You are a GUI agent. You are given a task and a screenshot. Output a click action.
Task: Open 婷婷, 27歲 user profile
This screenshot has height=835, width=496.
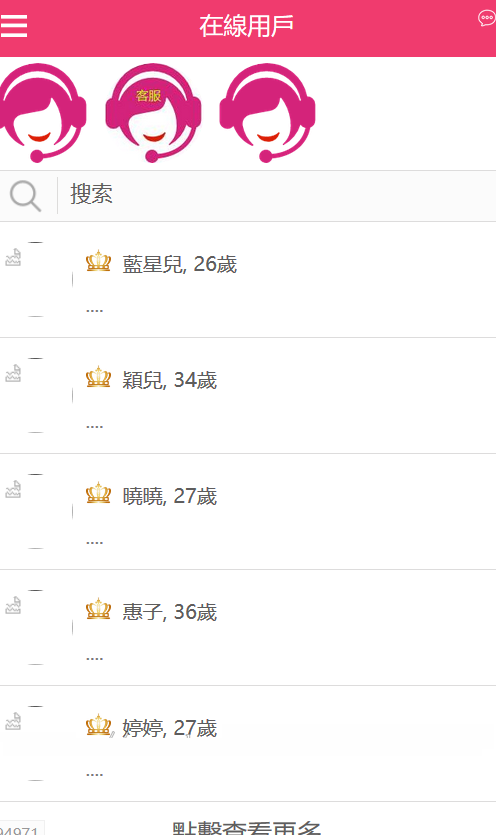[248, 743]
